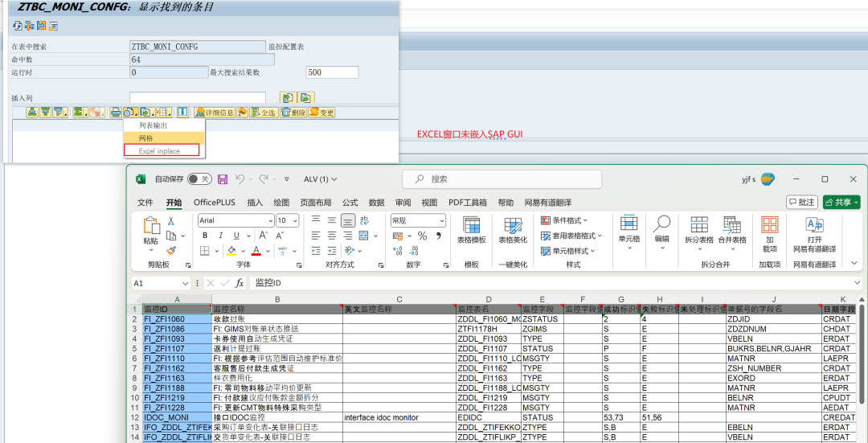Click the Format Painter brush icon
This screenshot has width=868, height=443.
[171, 250]
